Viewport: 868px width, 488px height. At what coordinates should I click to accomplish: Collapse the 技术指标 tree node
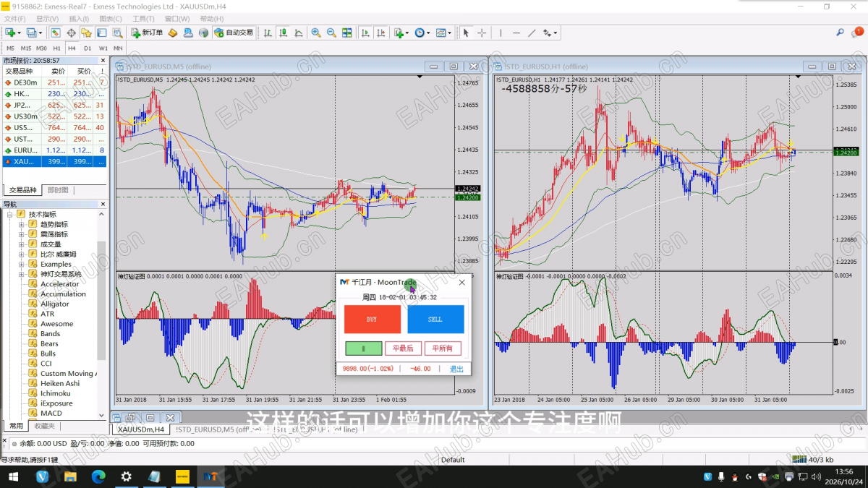(x=10, y=215)
